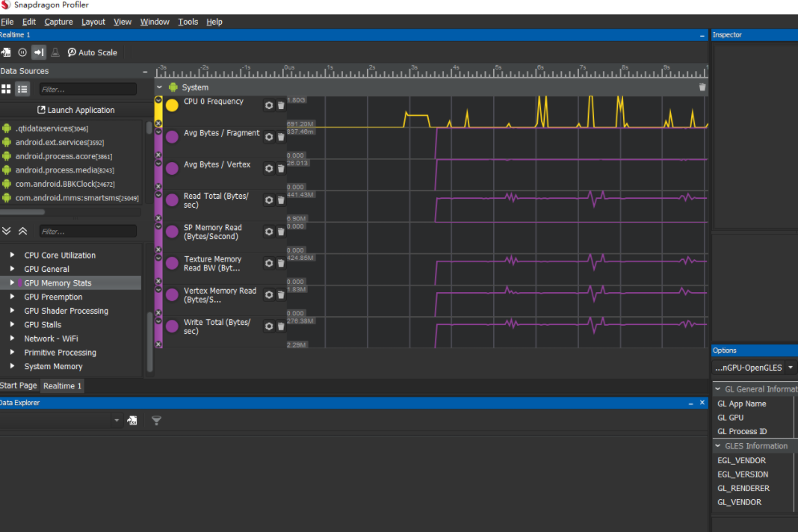Image resolution: width=798 pixels, height=532 pixels.
Task: Expand Primitive Processing category
Action: click(x=12, y=352)
